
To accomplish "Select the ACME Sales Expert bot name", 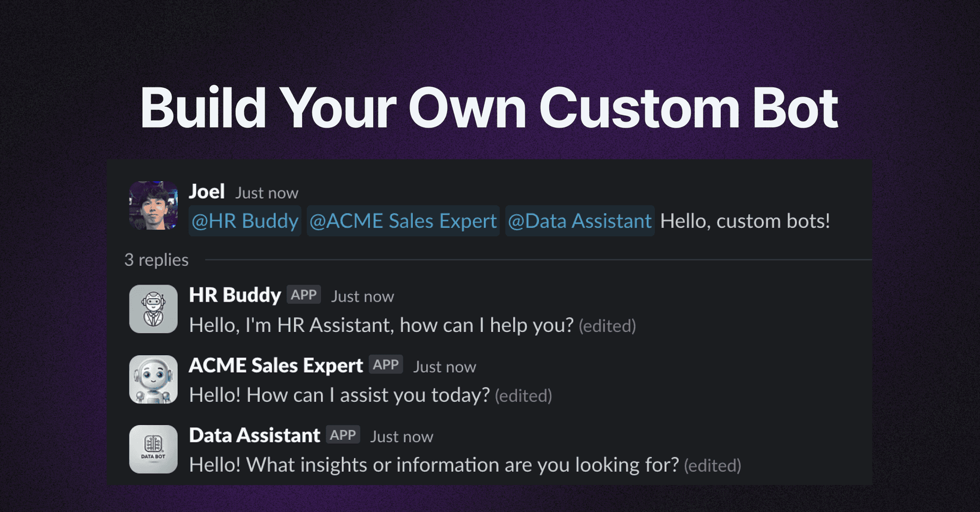I will (275, 365).
